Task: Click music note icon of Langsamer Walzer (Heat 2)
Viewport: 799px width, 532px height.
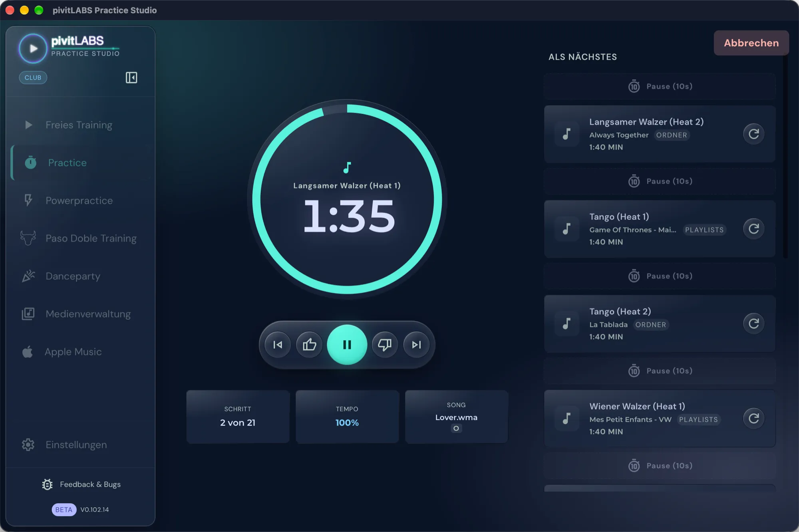Action: pyautogui.click(x=566, y=134)
